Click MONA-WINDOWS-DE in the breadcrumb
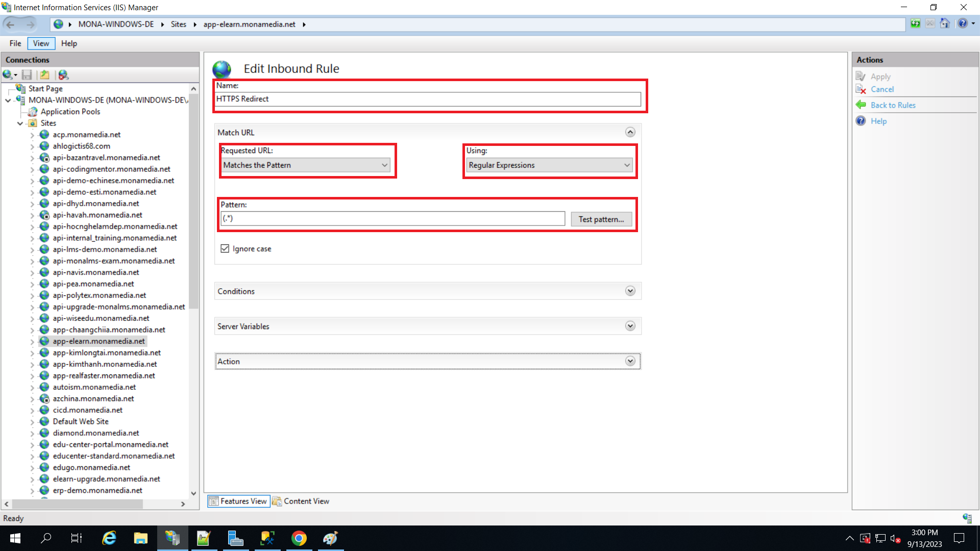 (116, 24)
